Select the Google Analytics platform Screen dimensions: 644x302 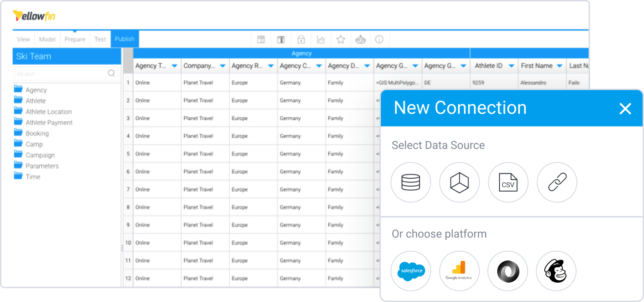459,271
